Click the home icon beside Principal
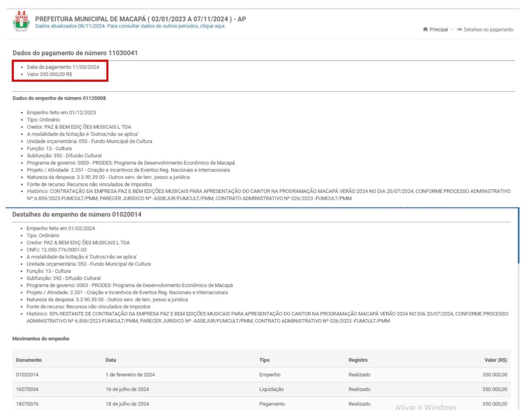Viewport: 532px width, 417px height. (x=425, y=29)
